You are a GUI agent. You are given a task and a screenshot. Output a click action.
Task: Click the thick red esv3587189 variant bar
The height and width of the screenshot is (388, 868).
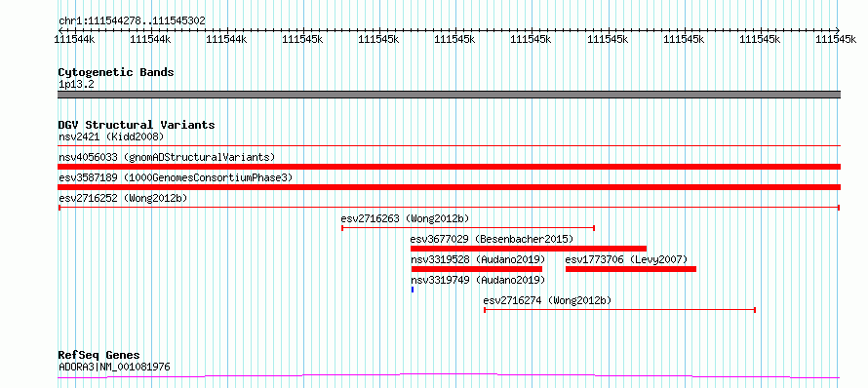[x=449, y=187]
